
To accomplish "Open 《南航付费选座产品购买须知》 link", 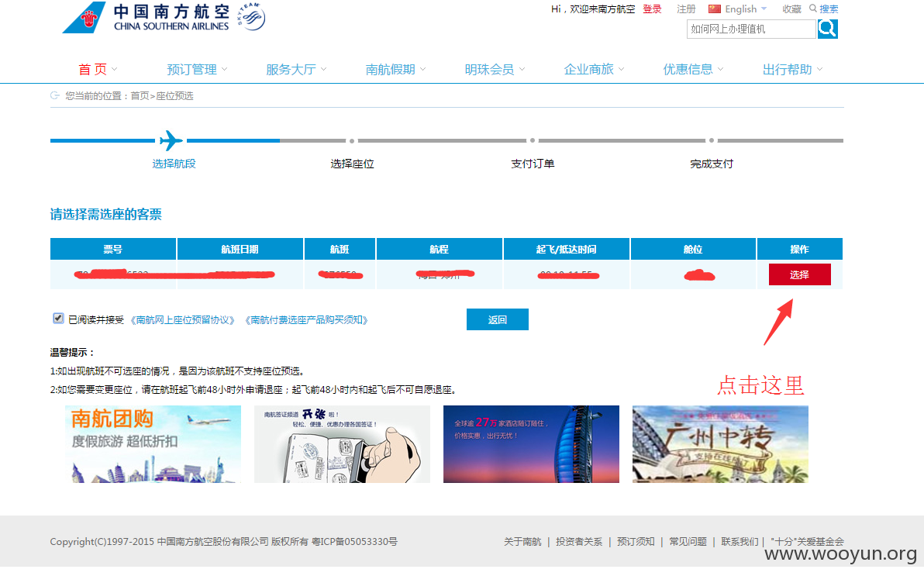I will click(x=306, y=319).
